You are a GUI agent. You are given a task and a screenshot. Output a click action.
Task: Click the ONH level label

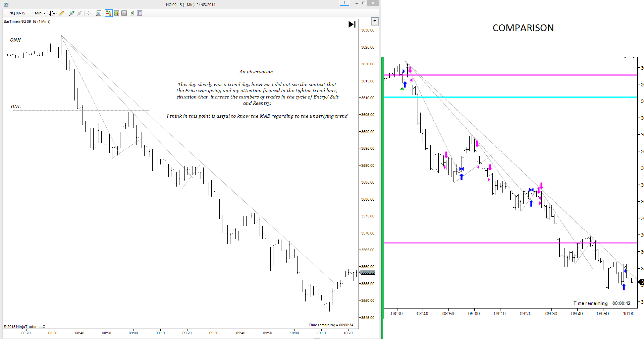point(15,40)
